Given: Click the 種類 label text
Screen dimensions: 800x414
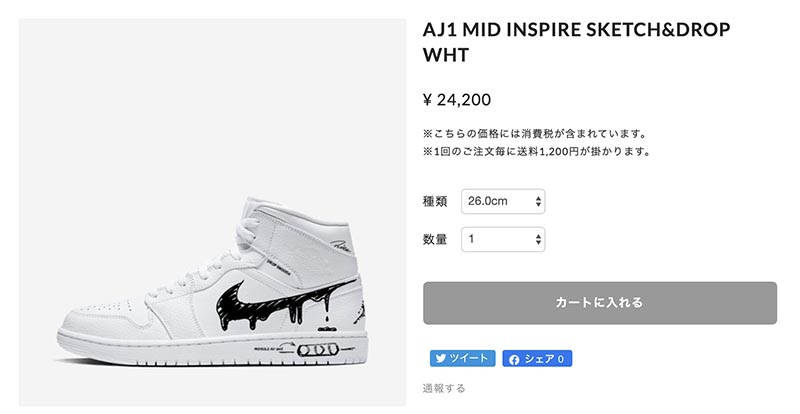Looking at the screenshot, I should tap(435, 201).
